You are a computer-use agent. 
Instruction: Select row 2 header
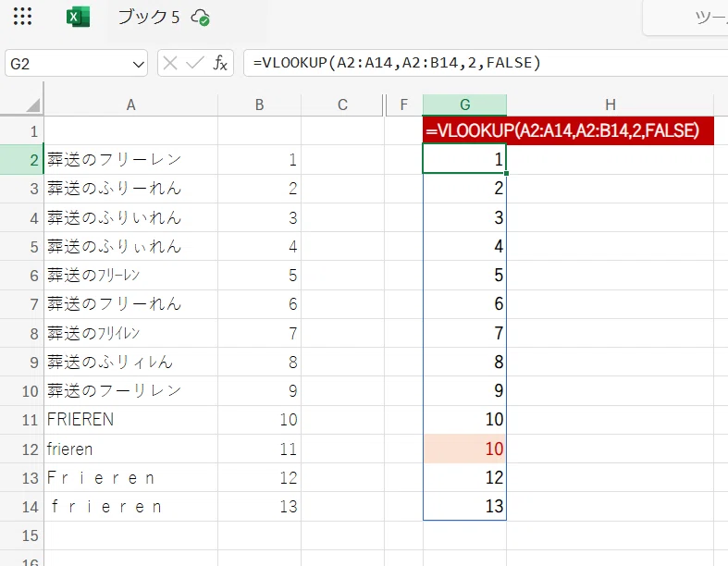tap(22, 160)
